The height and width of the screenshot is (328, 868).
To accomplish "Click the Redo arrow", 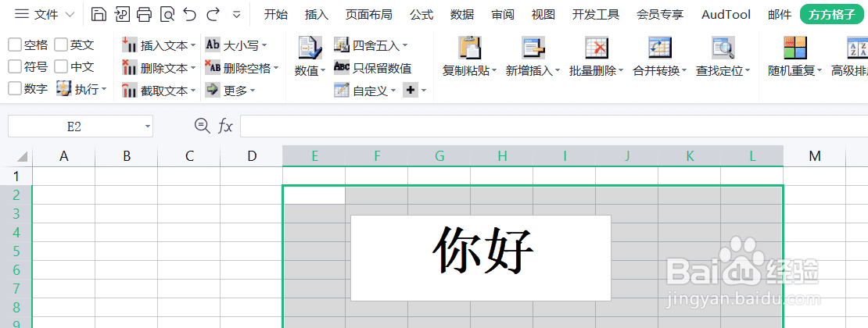I will pyautogui.click(x=213, y=14).
